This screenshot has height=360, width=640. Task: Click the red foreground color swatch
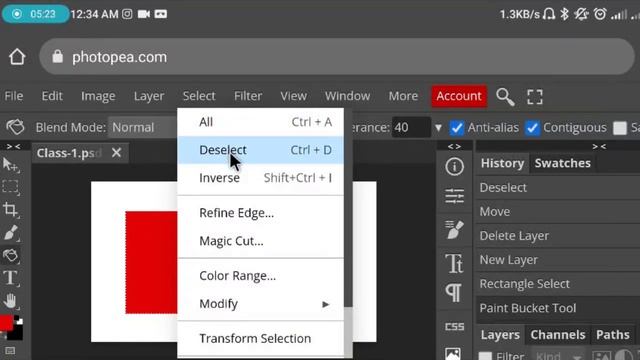click(x=6, y=323)
